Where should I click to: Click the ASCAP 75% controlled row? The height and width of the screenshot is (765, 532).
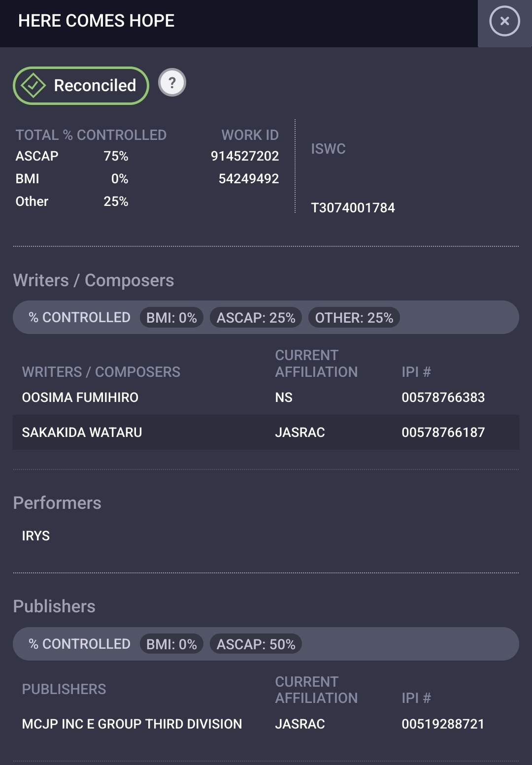coord(72,156)
